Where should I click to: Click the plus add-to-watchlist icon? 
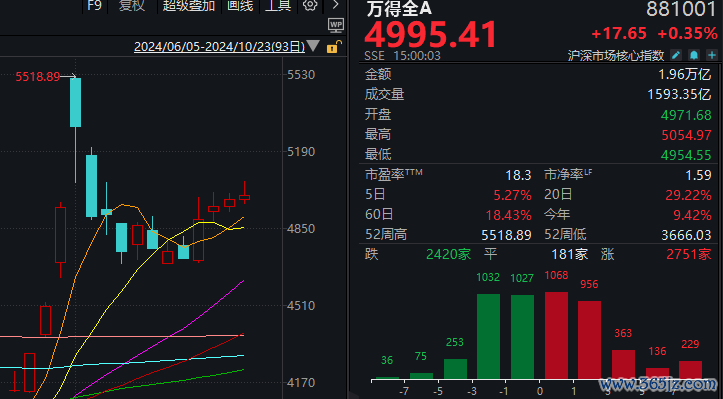(712, 55)
